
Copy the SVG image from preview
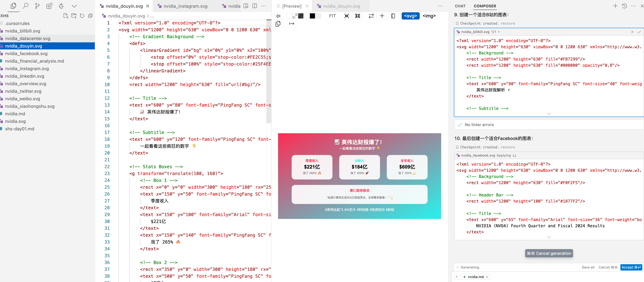(x=278, y=24)
